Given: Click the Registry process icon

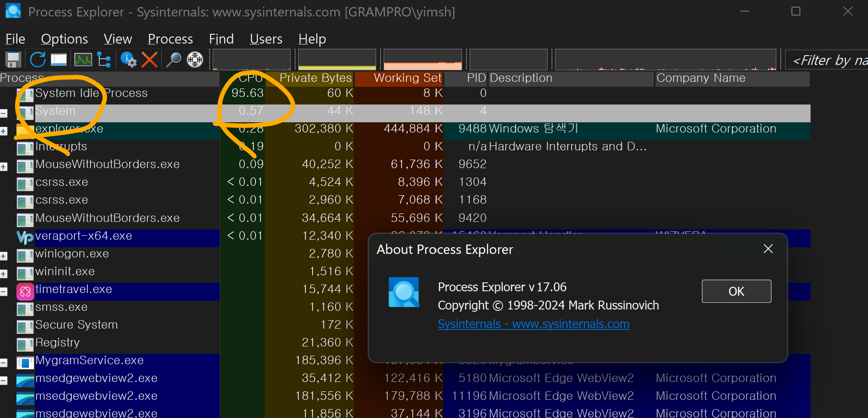Looking at the screenshot, I should 25,345.
